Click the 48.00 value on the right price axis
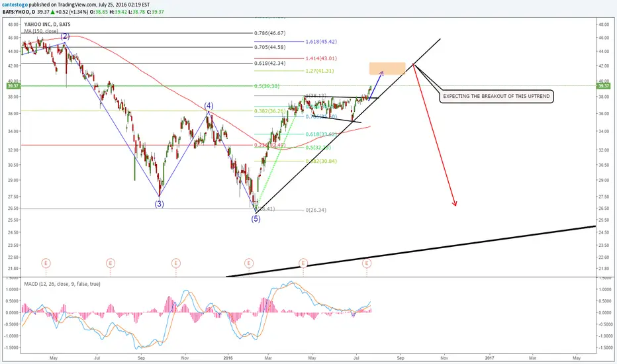 604,24
